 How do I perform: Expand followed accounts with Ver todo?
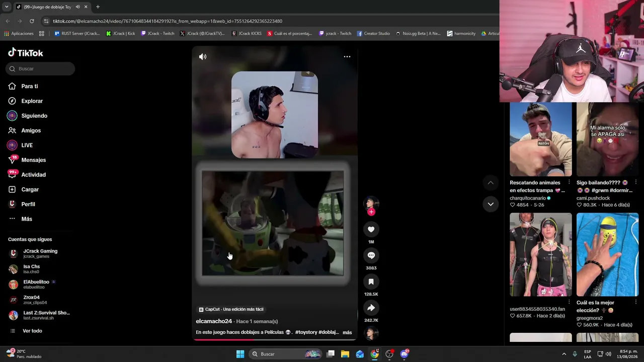point(32,331)
